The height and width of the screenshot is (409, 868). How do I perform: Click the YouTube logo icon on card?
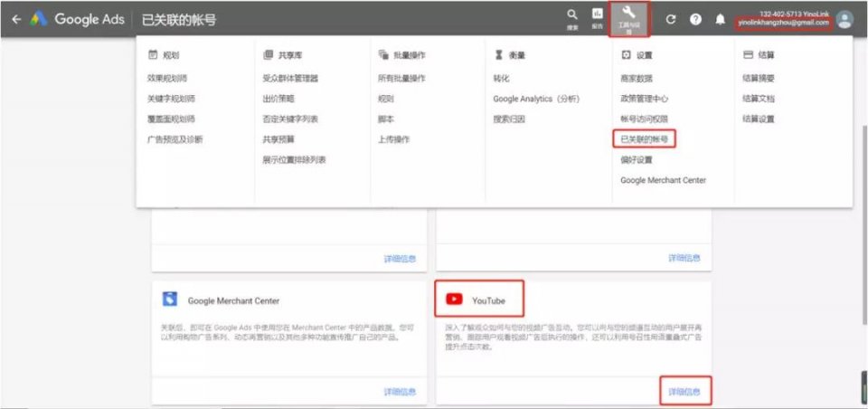(x=454, y=300)
